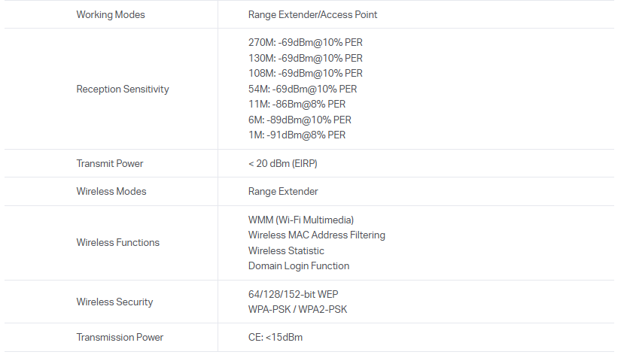Select the 1M: -91dBm@8% PER line
This screenshot has height=364, width=627.
tap(297, 135)
